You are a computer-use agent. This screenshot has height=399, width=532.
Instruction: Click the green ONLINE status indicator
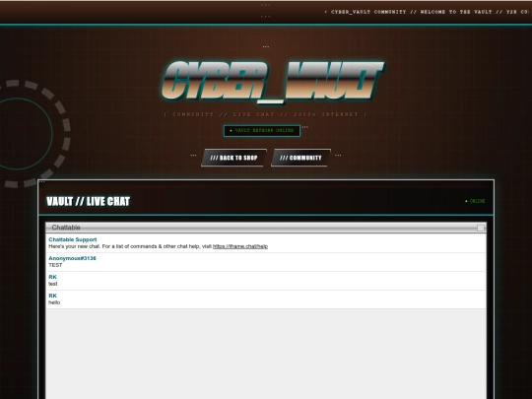point(475,201)
